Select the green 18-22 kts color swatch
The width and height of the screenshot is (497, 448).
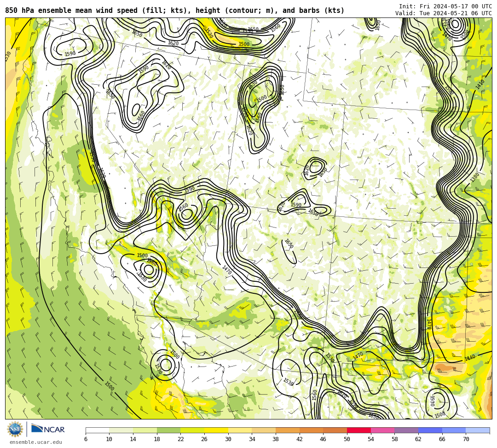[168, 430]
